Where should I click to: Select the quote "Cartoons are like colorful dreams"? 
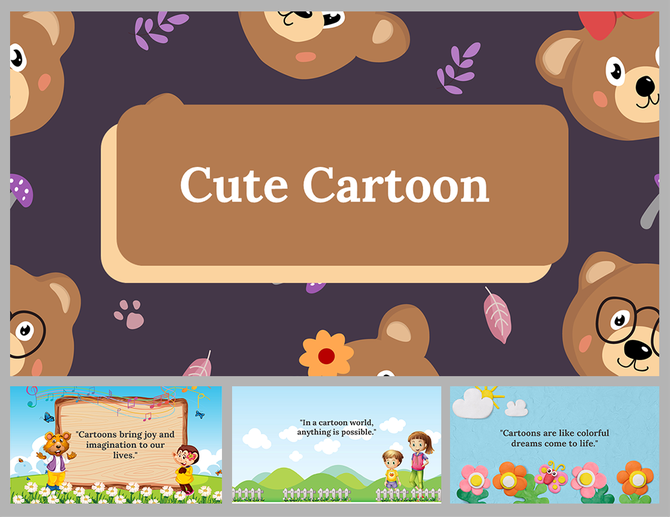[555, 438]
